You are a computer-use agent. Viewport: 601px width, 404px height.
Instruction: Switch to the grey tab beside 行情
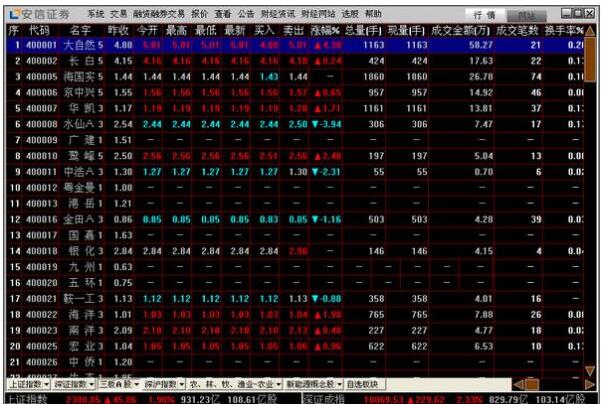527,16
